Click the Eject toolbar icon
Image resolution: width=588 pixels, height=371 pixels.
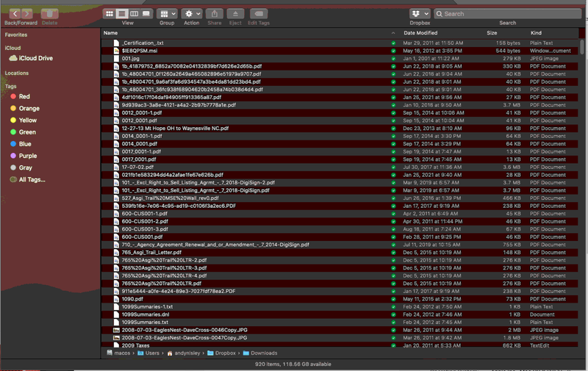[235, 14]
